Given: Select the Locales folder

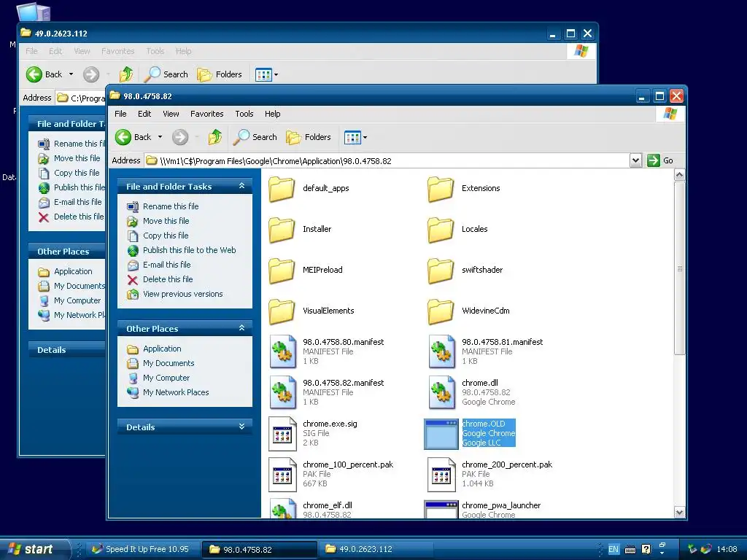Looking at the screenshot, I should [441, 230].
